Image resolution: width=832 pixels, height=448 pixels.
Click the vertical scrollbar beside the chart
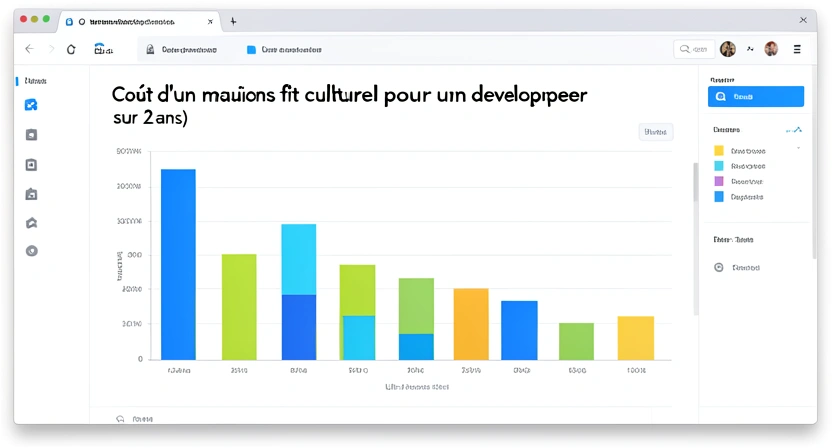click(696, 183)
